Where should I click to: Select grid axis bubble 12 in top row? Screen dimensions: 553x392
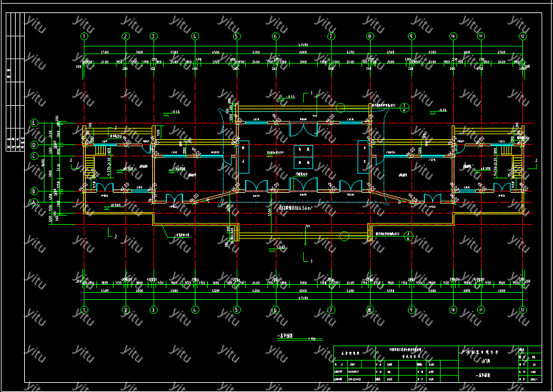pyautogui.click(x=522, y=37)
